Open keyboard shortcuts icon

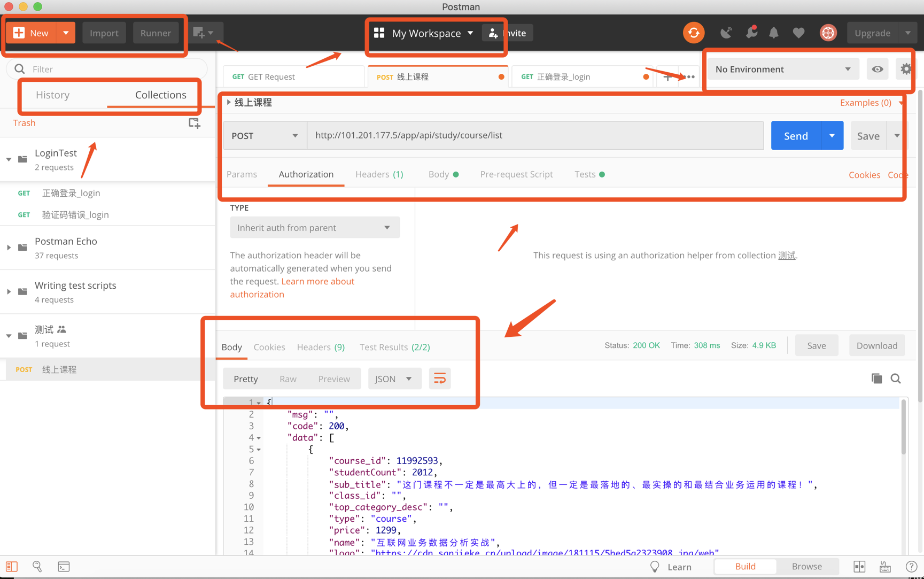886,567
